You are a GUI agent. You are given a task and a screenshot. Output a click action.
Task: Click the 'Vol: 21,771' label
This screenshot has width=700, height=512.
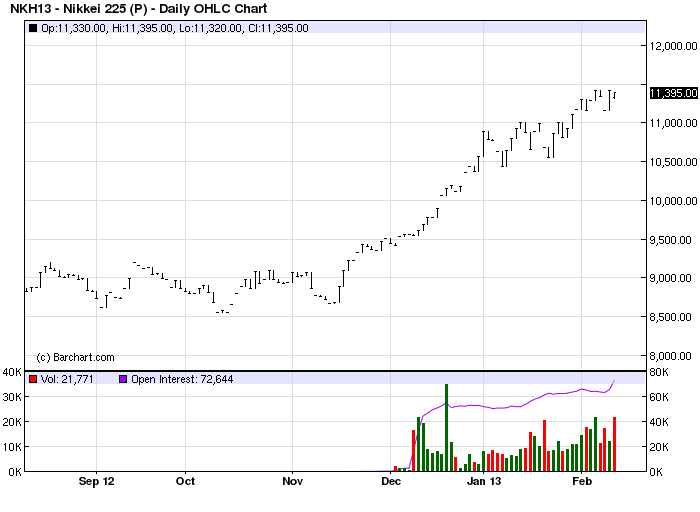coord(67,379)
